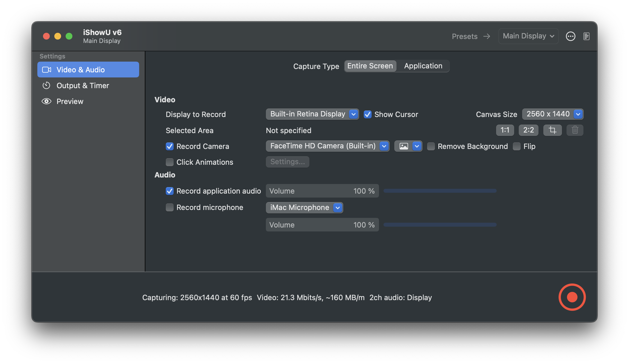Click 'Video: 21.3 Mbits/s, ~160 MB/m' status

pos(311,298)
